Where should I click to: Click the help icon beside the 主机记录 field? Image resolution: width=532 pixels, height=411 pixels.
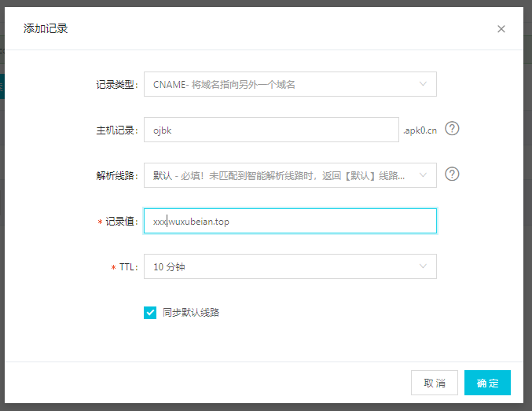pos(452,129)
